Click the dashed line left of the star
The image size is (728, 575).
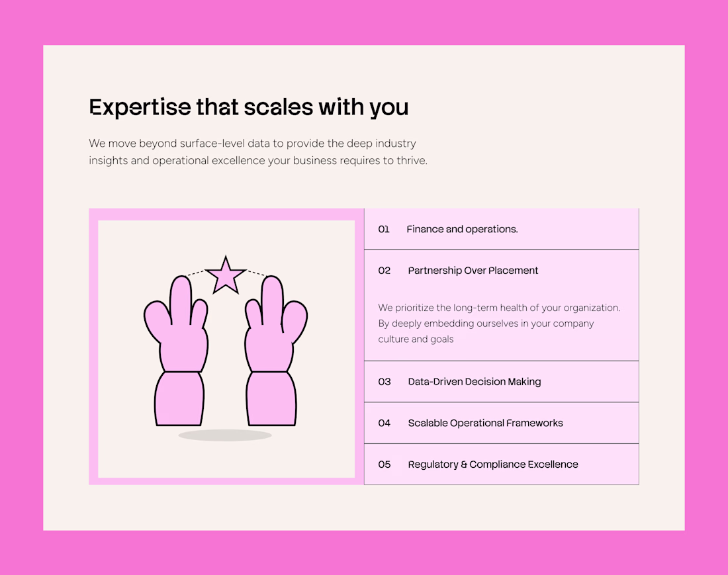tap(196, 272)
